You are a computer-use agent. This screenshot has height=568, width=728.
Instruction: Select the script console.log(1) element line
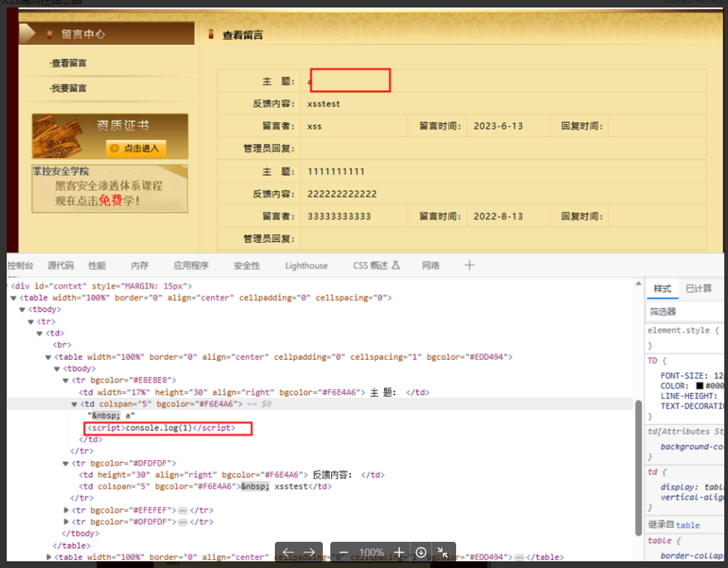[161, 428]
